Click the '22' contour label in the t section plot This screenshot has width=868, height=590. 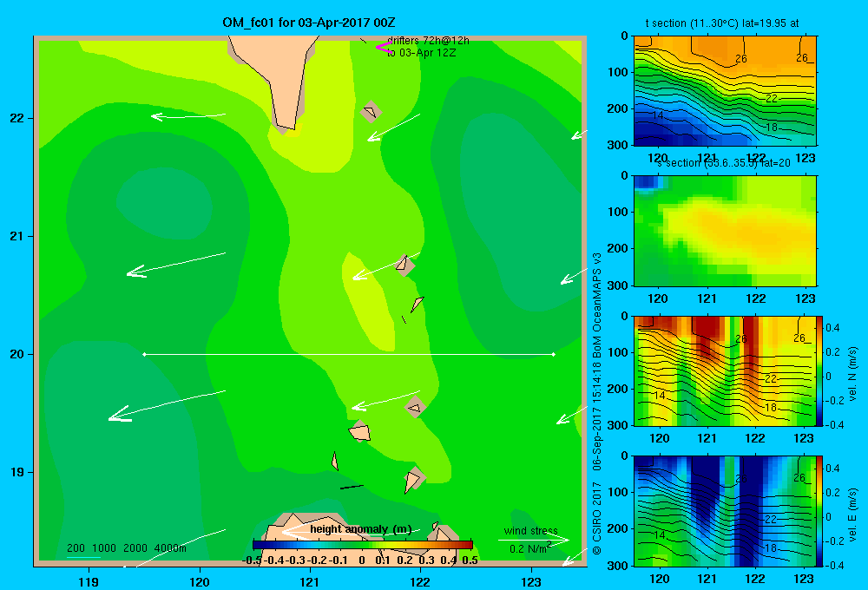pos(771,99)
